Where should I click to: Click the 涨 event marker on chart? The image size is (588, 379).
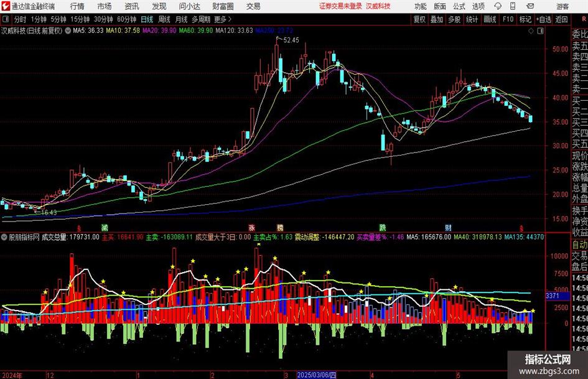tap(251, 227)
